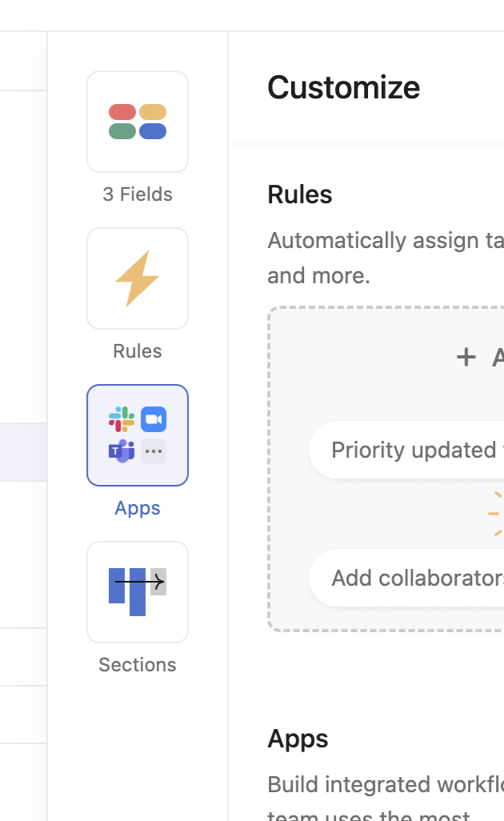Click the "Sections" label in sidebar
This screenshot has width=504, height=821.
coord(138,665)
